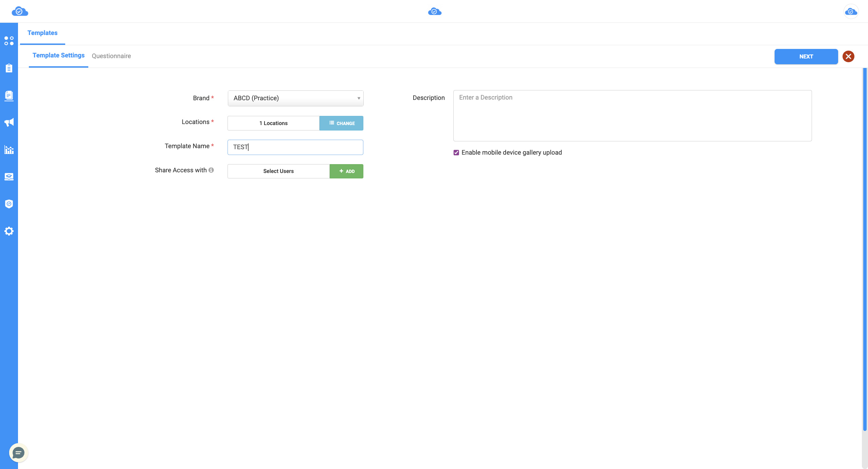The image size is (868, 469).
Task: Open the analytics/chart bar icon
Action: coord(8,150)
